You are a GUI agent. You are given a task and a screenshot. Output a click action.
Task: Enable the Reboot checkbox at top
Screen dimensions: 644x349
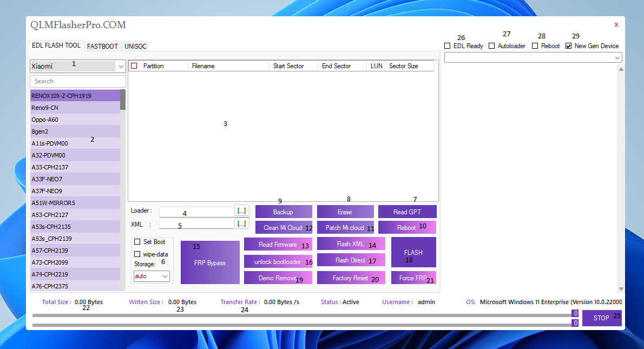[x=535, y=46]
